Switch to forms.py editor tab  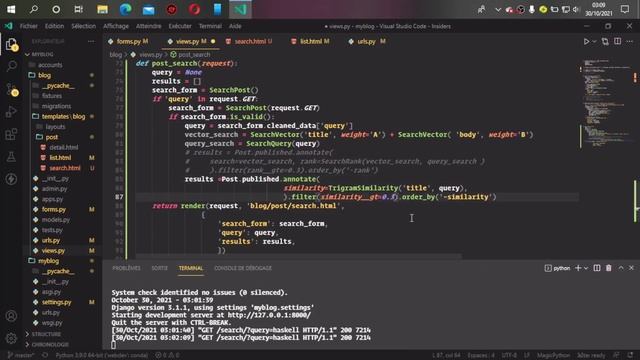coord(128,41)
